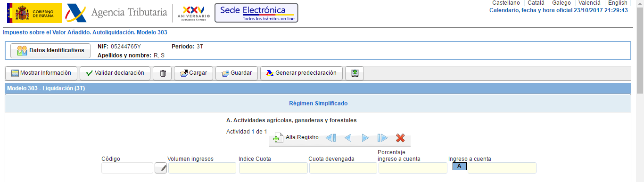This screenshot has height=182, width=644.
Task: Switch language to Català
Action: pos(536,3)
